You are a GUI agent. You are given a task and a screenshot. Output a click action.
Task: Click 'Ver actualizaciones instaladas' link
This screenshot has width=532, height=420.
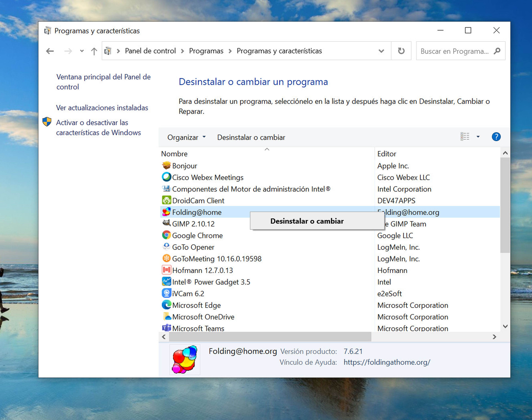(x=101, y=107)
